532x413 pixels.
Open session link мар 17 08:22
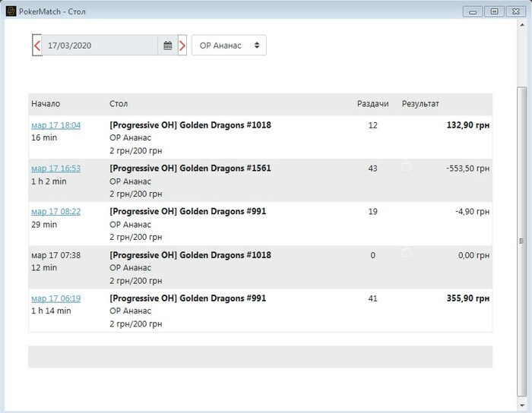tap(56, 212)
